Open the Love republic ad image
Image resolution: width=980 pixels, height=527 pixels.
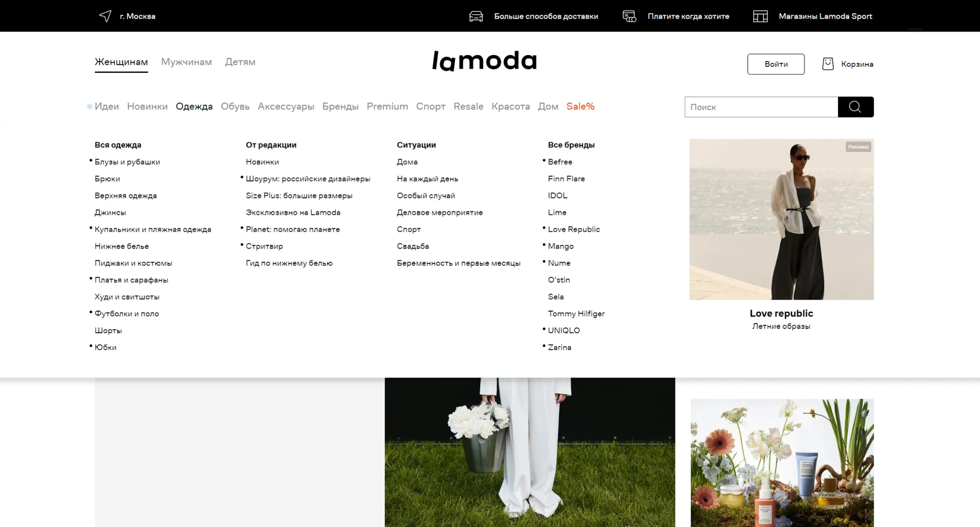tap(781, 219)
